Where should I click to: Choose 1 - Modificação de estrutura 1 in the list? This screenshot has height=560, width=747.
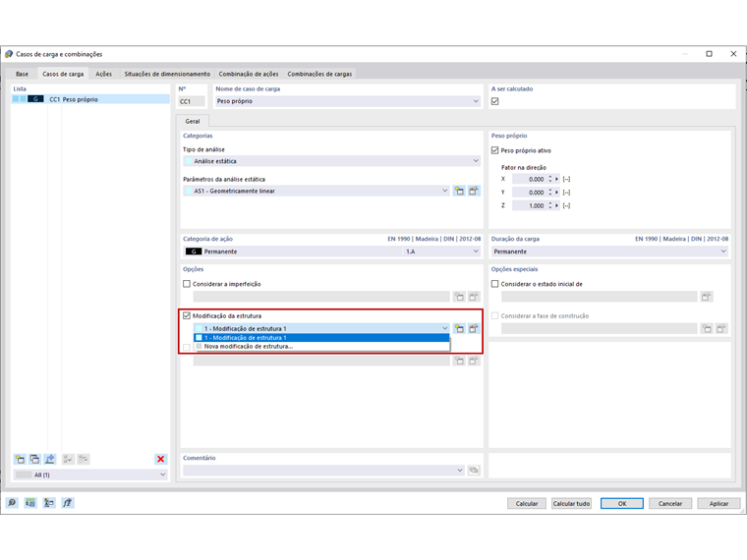click(x=321, y=338)
